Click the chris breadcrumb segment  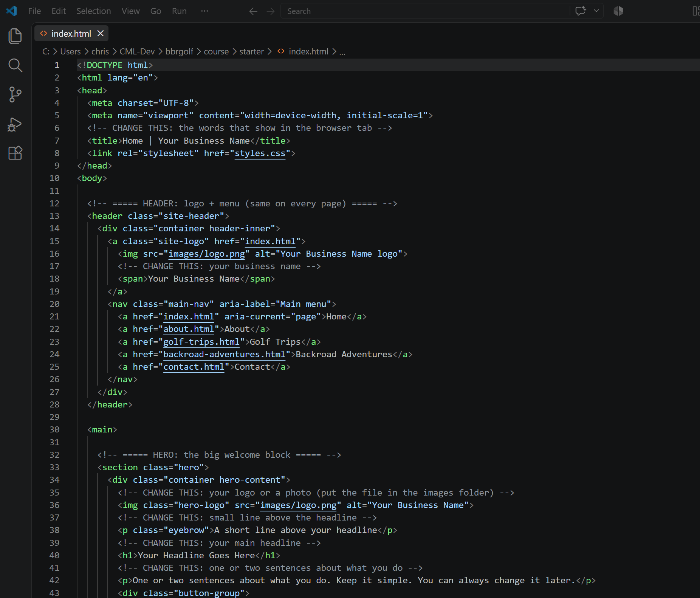100,51
